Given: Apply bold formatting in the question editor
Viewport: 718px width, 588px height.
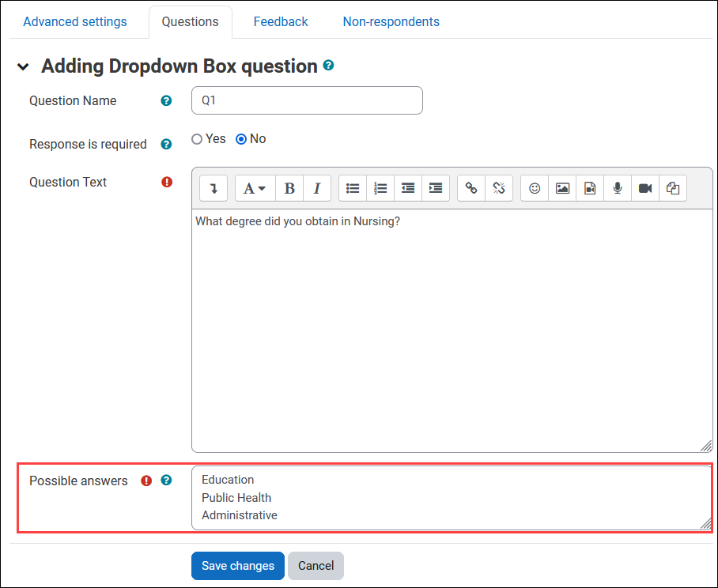Looking at the screenshot, I should point(289,187).
